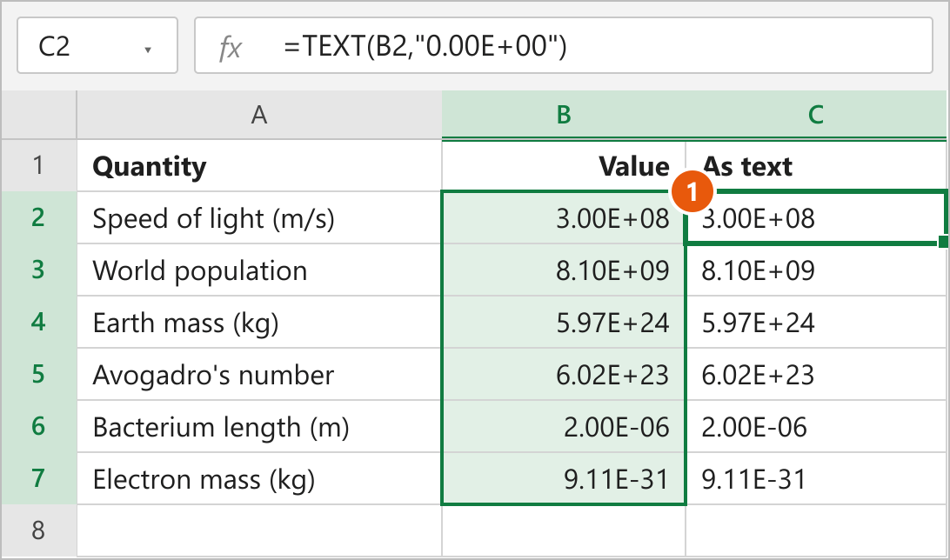Viewport: 950px width, 560px height.
Task: Select the Electron mass (kg) cell
Action: click(x=259, y=478)
